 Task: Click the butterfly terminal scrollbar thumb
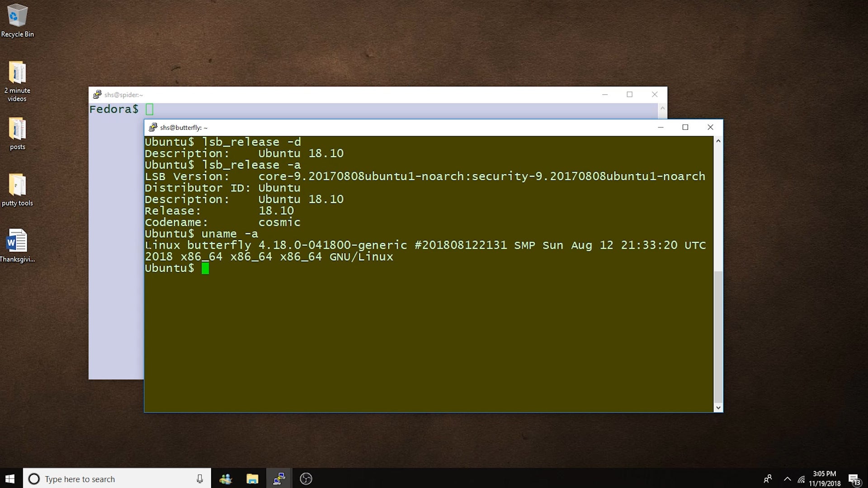pos(718,337)
